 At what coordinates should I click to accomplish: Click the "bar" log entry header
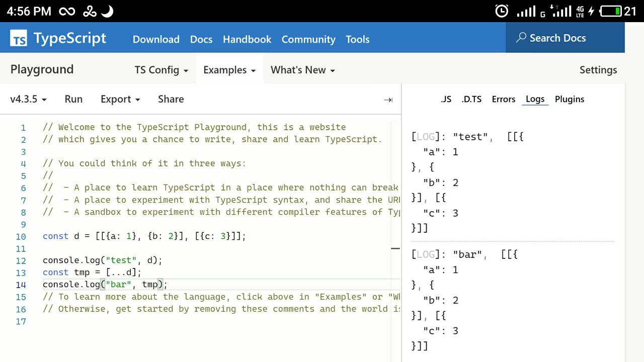pyautogui.click(x=464, y=254)
